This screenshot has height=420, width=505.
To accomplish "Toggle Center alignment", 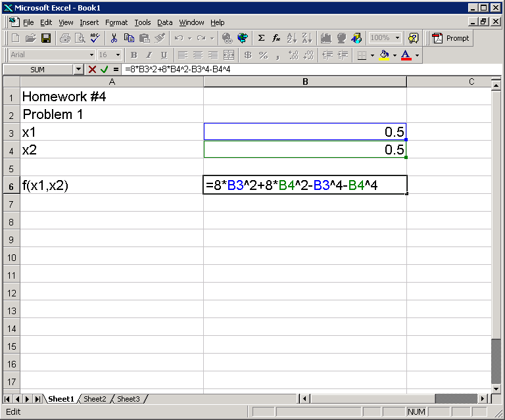I will pyautogui.click(x=198, y=55).
